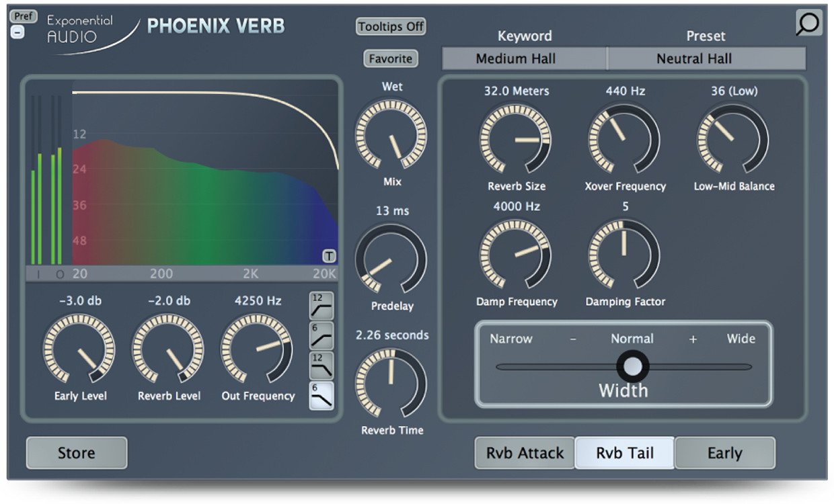Toggle the Tooltips Off button
834x504 pixels.
391,27
